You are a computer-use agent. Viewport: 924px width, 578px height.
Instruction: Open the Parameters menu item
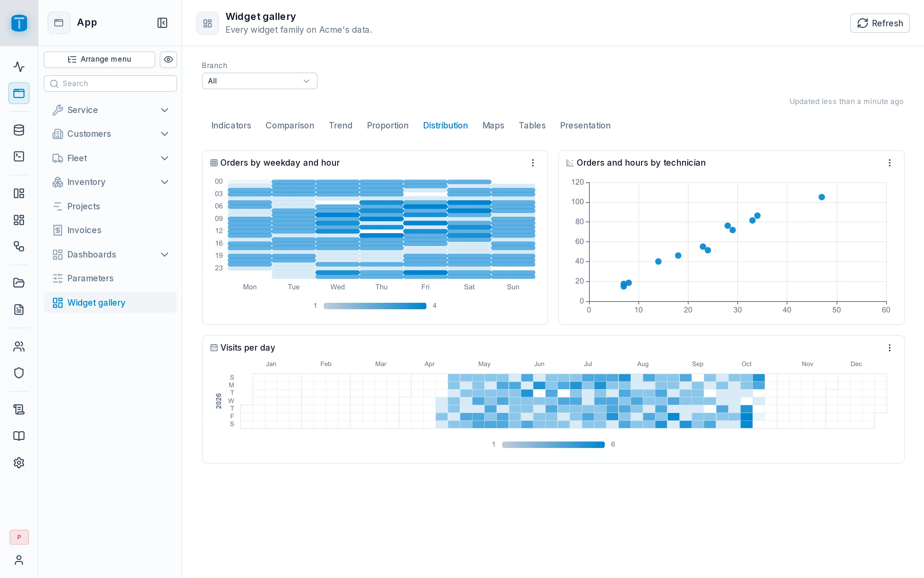[x=110, y=278]
